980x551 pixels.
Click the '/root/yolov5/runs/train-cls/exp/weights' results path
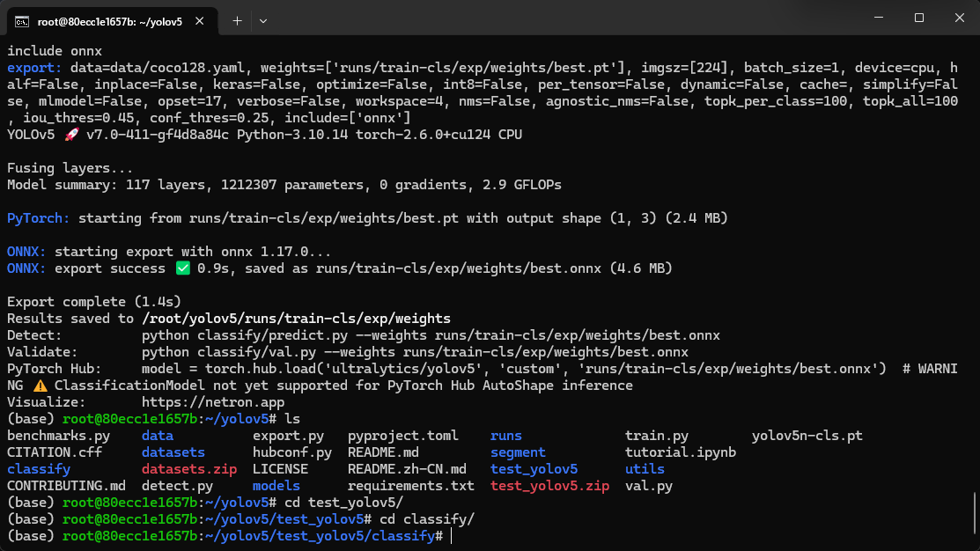click(x=296, y=319)
